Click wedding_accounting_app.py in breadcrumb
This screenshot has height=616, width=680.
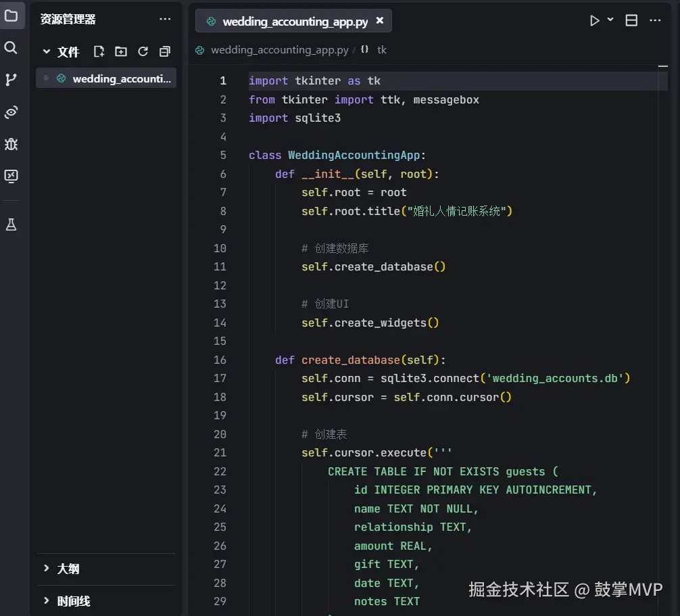tap(279, 50)
